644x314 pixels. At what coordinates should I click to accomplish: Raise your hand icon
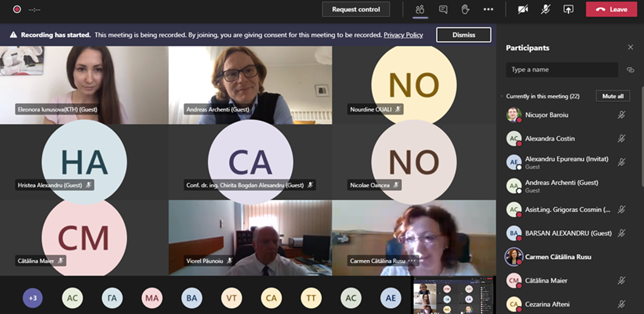[465, 9]
